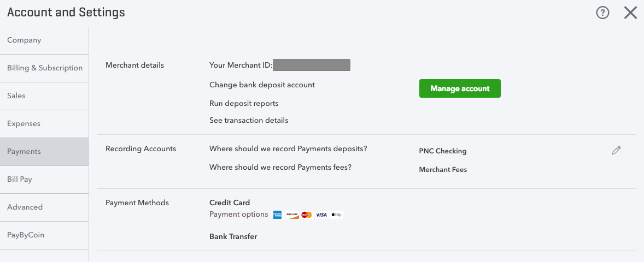Click Change bank deposit account text

pyautogui.click(x=262, y=85)
